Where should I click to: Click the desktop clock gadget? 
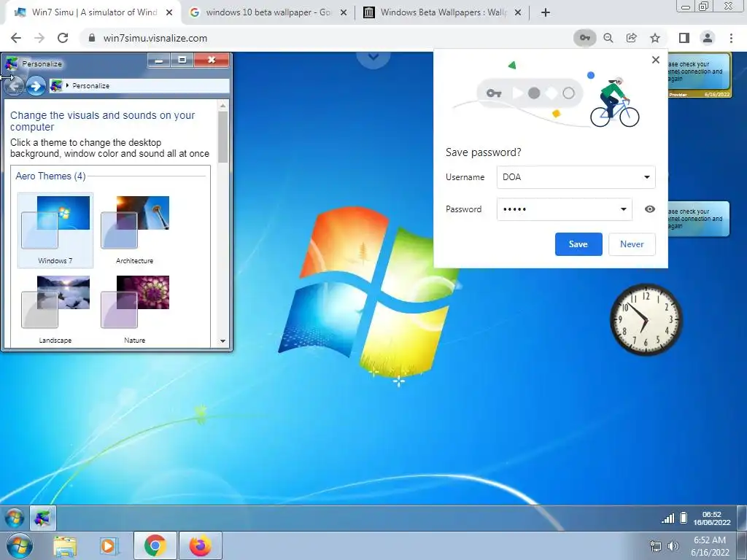(646, 319)
